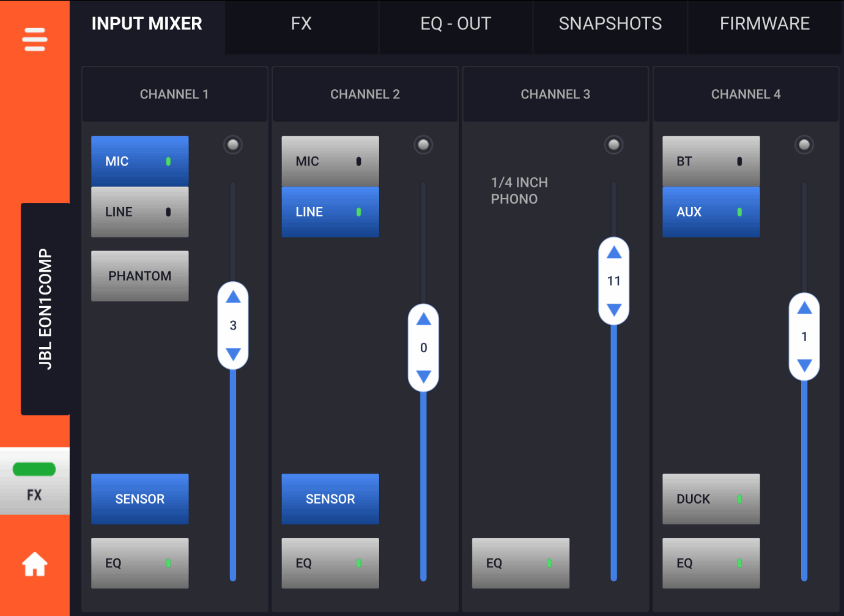
Task: Open the hamburger menu
Action: (34, 40)
